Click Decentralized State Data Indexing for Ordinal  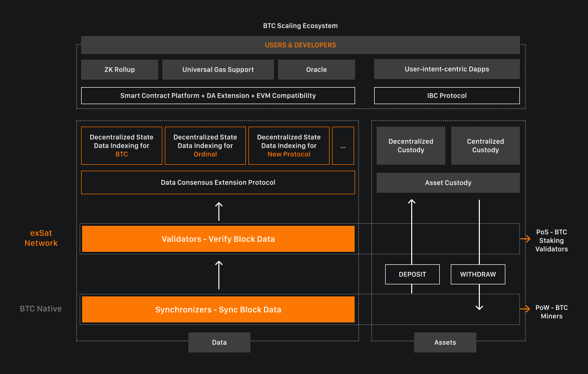point(205,146)
